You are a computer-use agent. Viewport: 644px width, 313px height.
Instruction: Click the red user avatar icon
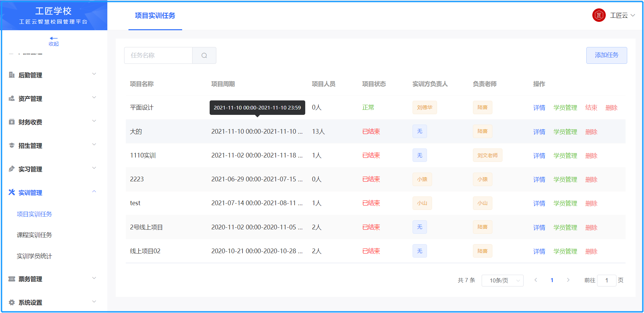(599, 15)
